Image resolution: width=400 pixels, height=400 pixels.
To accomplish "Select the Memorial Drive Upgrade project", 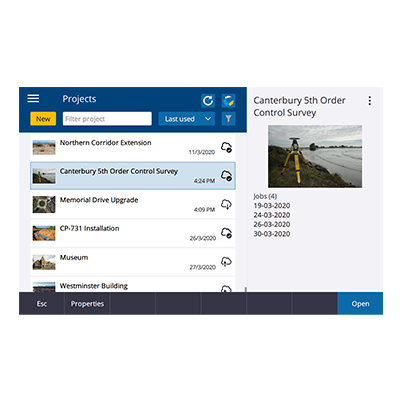I will [x=133, y=204].
